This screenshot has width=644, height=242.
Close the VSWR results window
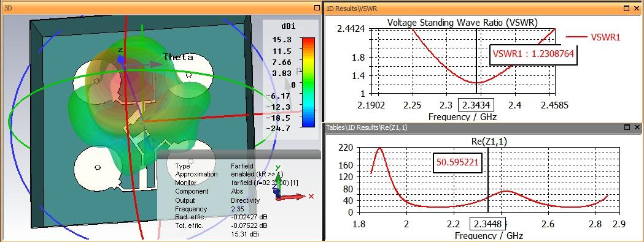(637, 8)
